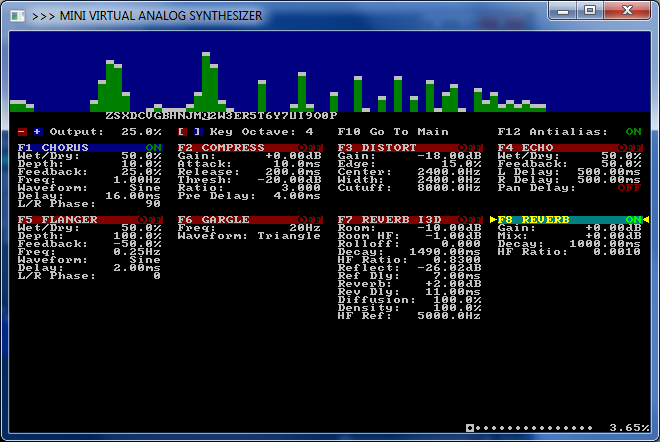Turn on the F4 ECHO Pan Delay
The width and height of the screenshot is (660, 442).
click(629, 187)
